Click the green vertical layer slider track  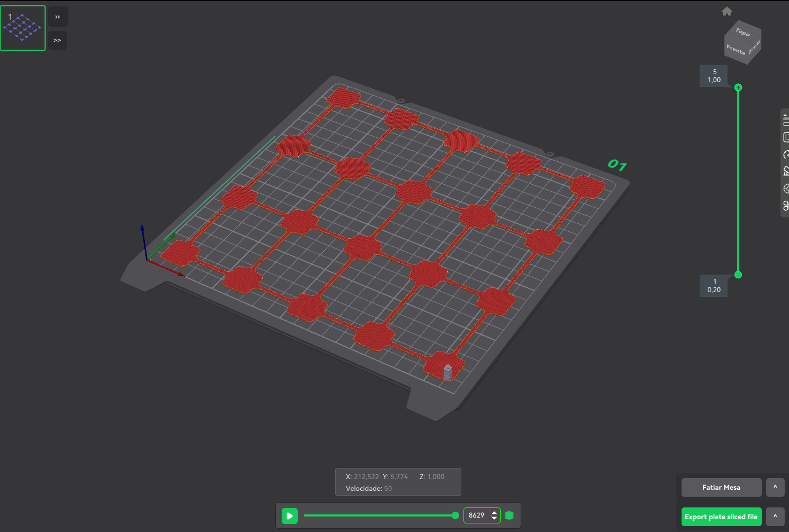coord(738,181)
